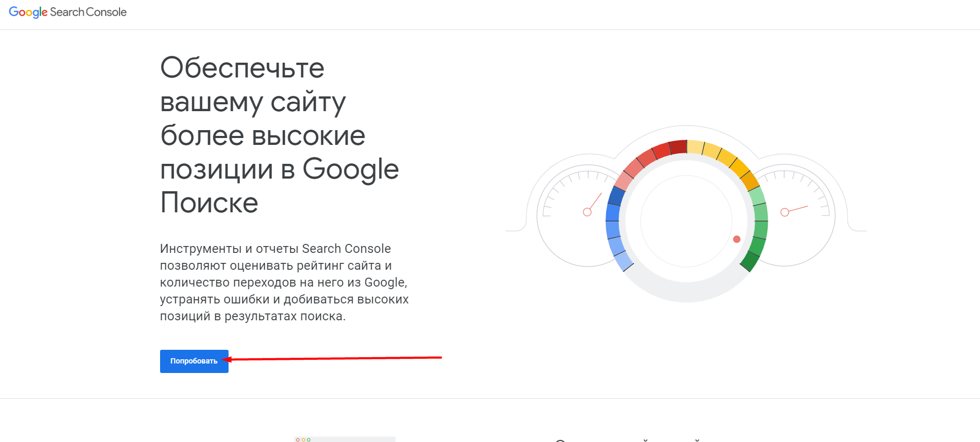Click the right speedometer's needle hub circle

coord(785,212)
